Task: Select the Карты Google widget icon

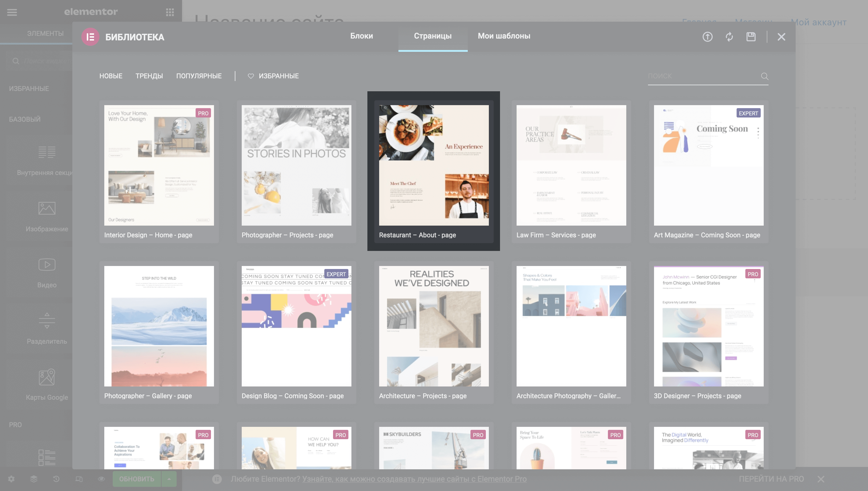Action: pyautogui.click(x=47, y=377)
